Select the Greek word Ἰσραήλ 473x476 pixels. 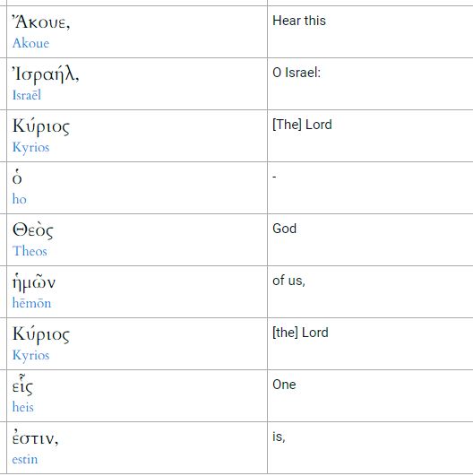46,75
